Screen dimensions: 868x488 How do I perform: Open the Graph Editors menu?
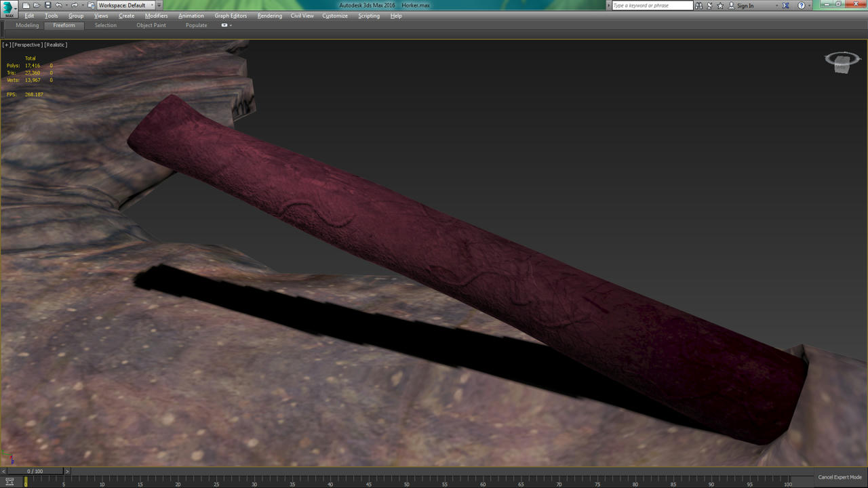tap(231, 16)
